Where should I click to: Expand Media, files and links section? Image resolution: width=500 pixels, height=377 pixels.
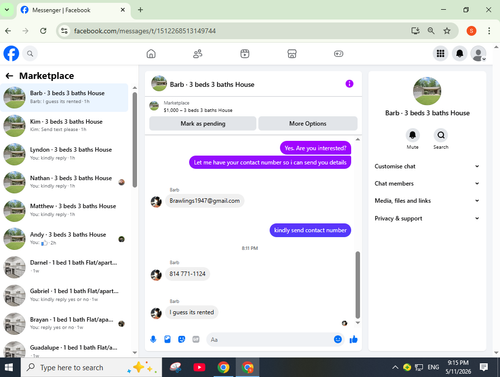[427, 201]
